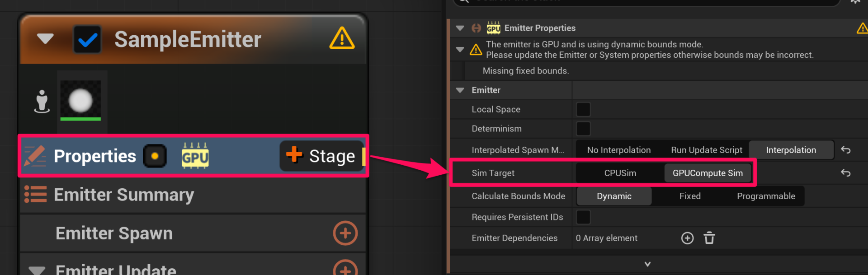Viewport: 868px width, 275px height.
Task: Enable the Local Space checkbox
Action: pos(583,109)
